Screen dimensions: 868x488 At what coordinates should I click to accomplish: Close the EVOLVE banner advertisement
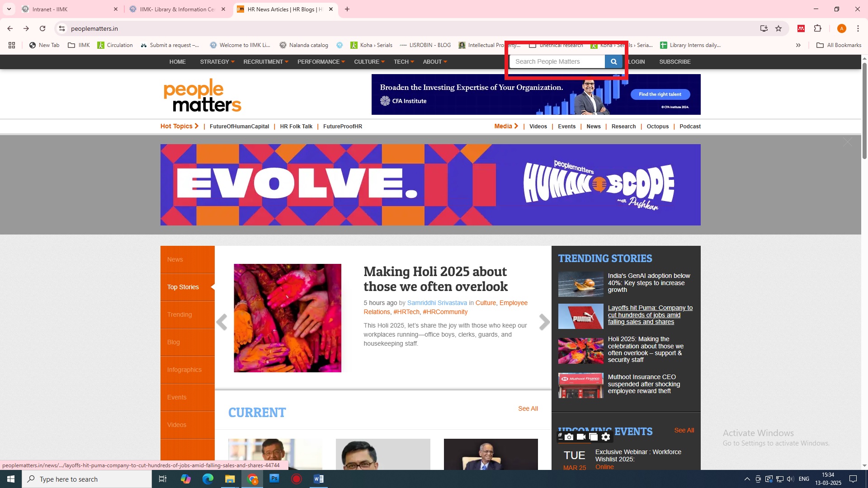[847, 143]
